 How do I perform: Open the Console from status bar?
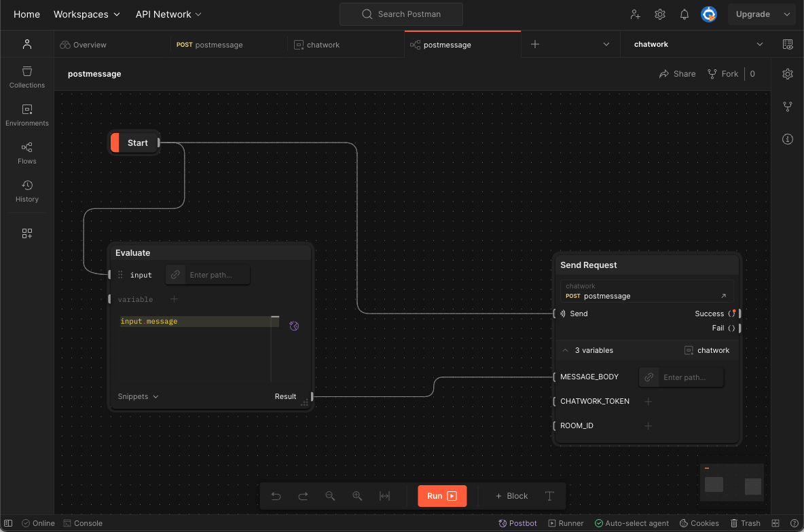pyautogui.click(x=83, y=523)
